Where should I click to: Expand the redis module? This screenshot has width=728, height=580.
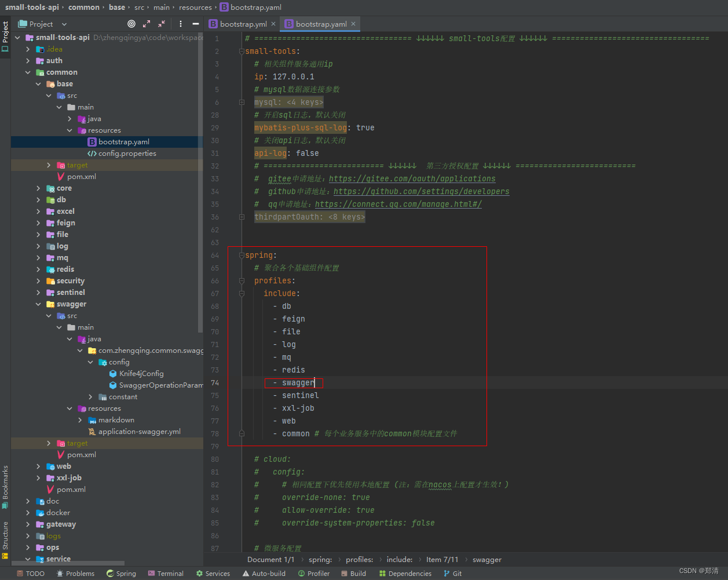pos(38,269)
